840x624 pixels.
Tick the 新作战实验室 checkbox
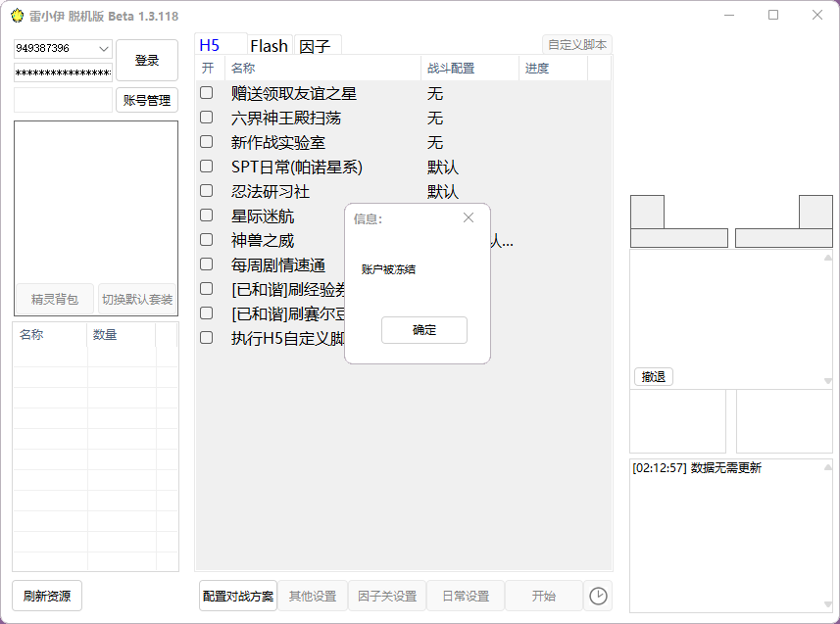[x=206, y=142]
